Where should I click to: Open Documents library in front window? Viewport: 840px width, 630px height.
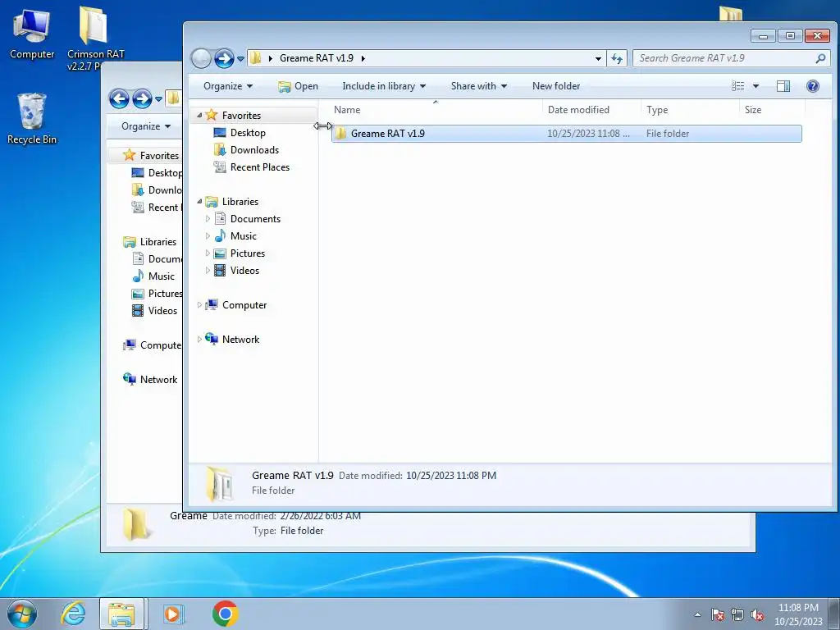click(255, 218)
